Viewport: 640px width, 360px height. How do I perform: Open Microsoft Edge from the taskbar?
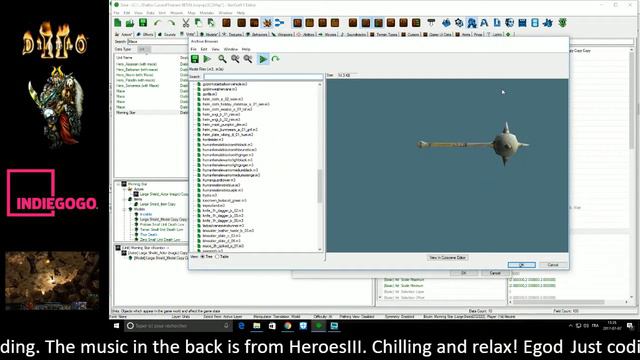(241, 326)
